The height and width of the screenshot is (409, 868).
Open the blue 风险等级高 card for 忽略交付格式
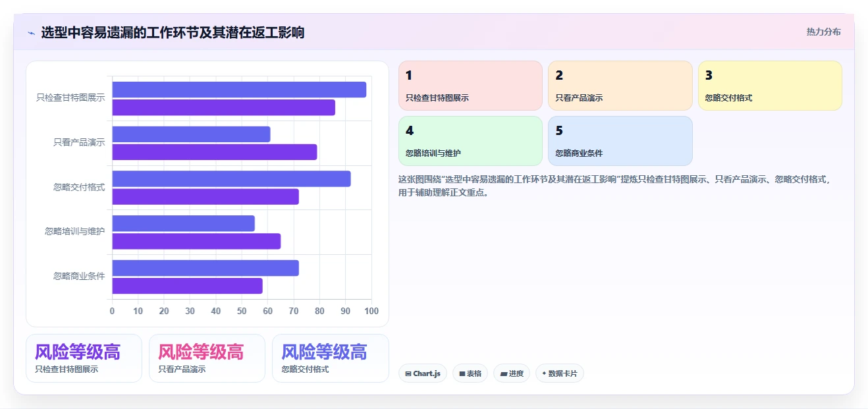pyautogui.click(x=330, y=358)
